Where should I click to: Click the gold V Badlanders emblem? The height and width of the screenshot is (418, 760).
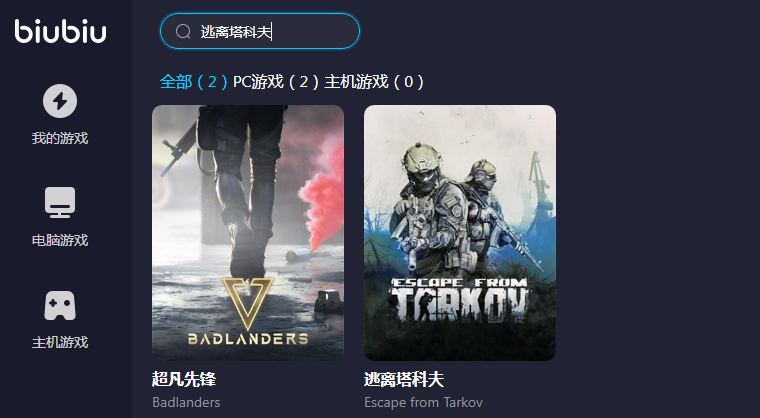coord(248,304)
